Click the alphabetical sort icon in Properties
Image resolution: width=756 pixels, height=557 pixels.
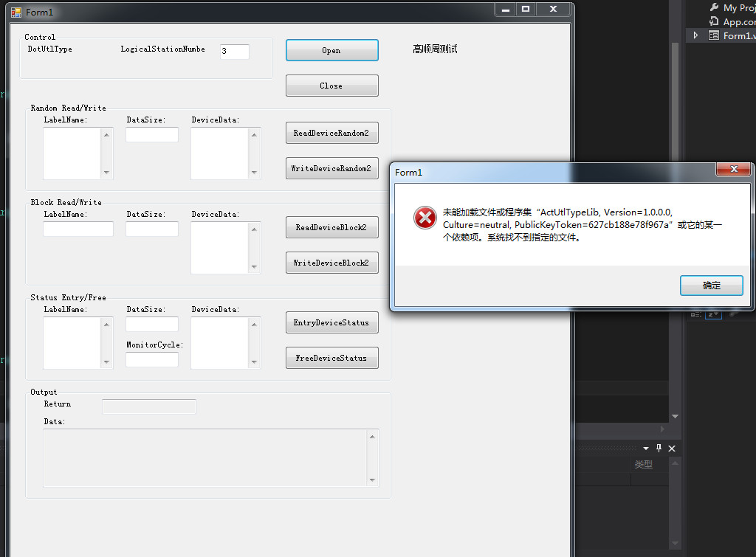click(x=713, y=314)
